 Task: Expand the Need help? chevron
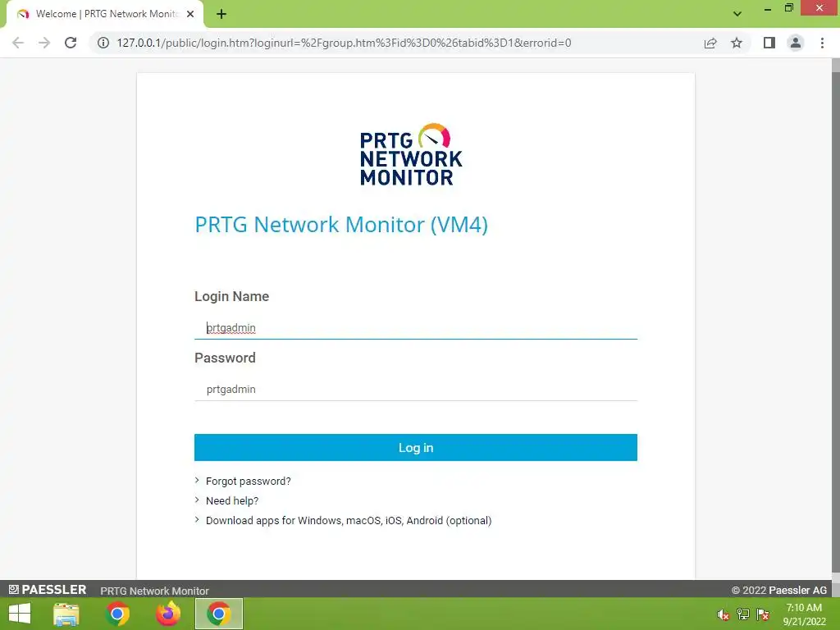coord(197,500)
